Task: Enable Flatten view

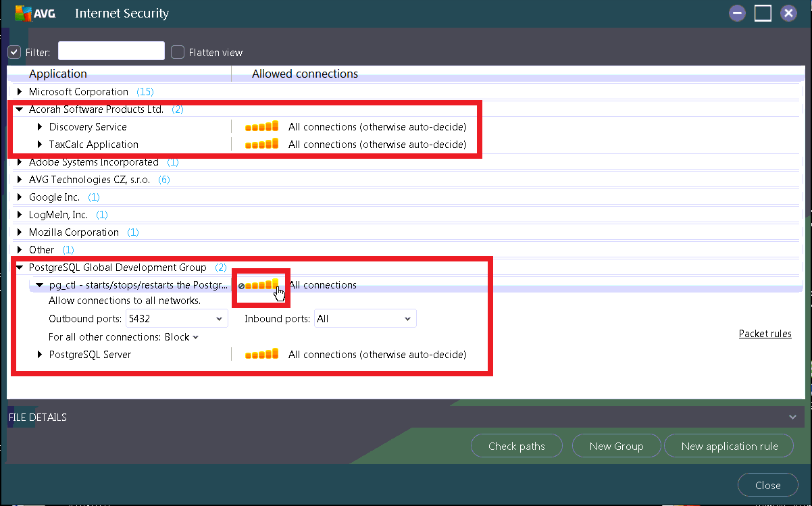Action: click(177, 51)
